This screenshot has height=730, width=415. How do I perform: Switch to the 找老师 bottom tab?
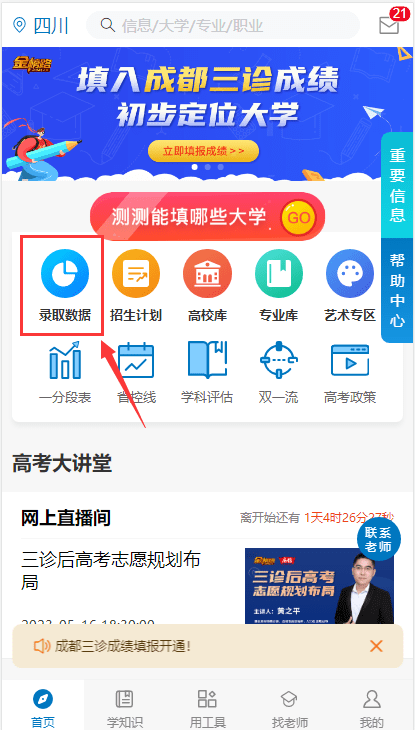point(289,708)
